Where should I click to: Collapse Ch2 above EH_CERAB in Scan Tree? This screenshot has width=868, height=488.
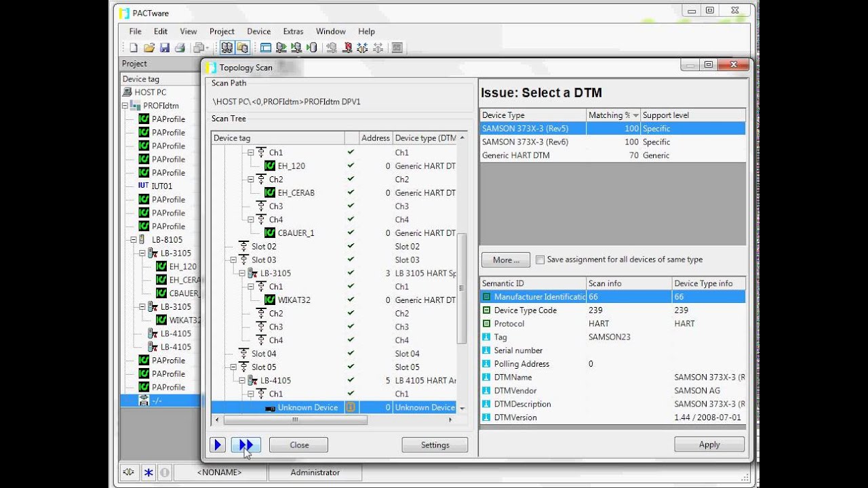251,180
